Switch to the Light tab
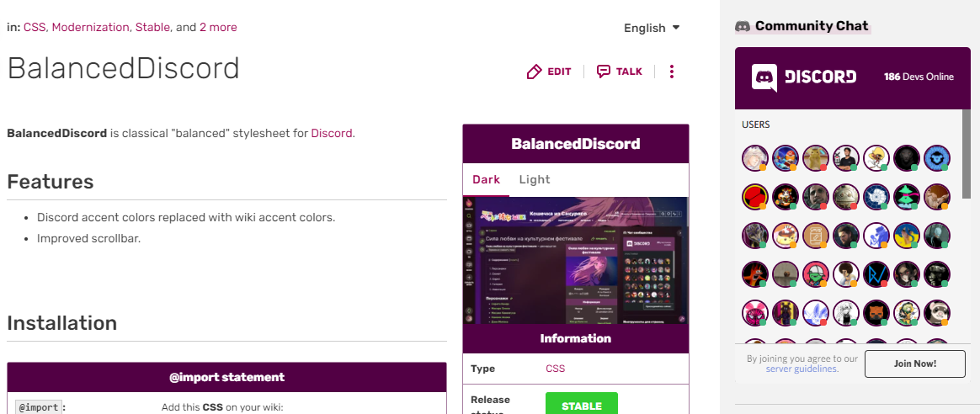 (535, 179)
